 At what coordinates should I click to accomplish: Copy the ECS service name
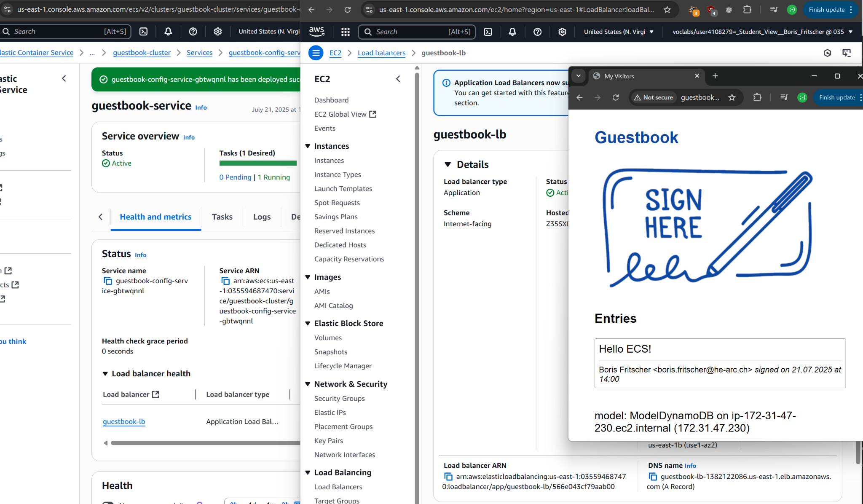point(108,281)
